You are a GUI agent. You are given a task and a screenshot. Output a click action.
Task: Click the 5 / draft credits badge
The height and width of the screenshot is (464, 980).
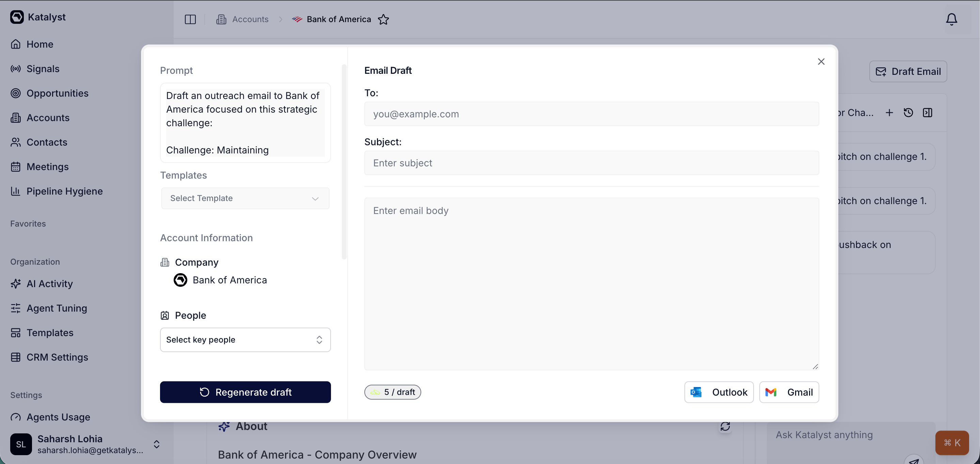(393, 392)
